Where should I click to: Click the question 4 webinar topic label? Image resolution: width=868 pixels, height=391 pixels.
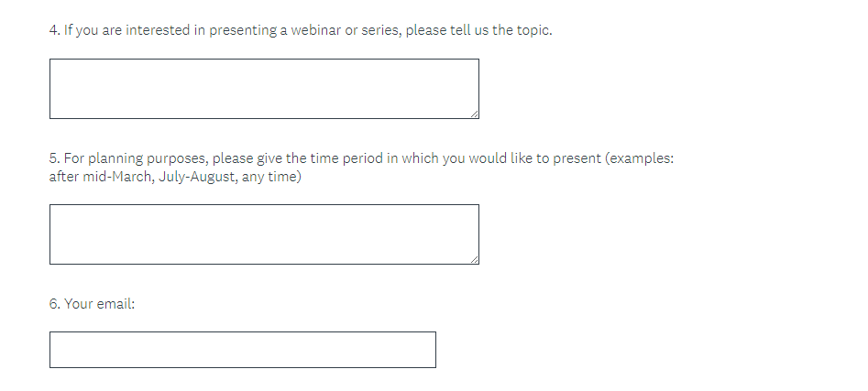click(x=301, y=30)
